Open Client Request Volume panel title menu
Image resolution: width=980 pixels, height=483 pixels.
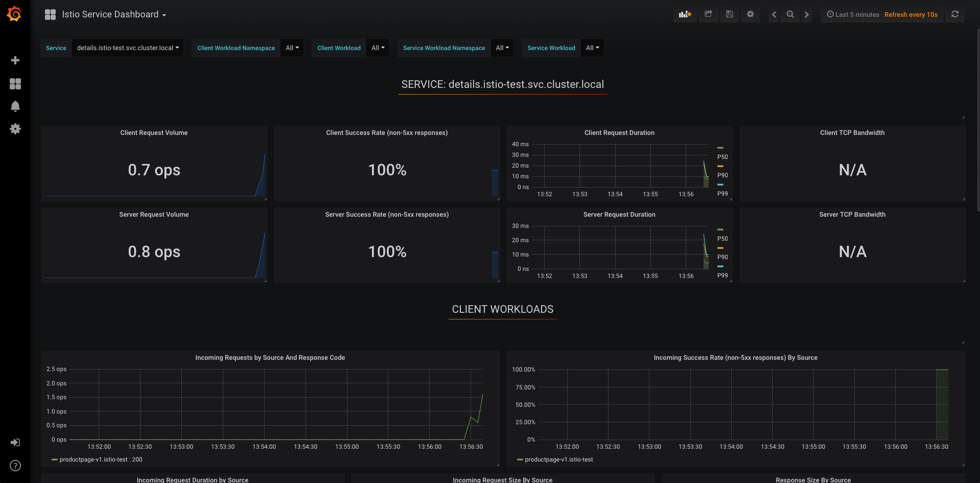[x=154, y=133]
